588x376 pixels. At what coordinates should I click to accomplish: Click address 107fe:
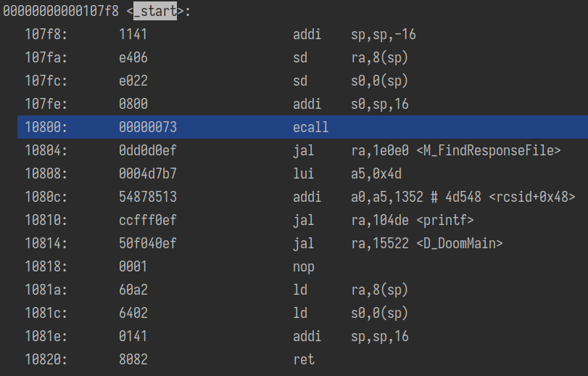(46, 104)
